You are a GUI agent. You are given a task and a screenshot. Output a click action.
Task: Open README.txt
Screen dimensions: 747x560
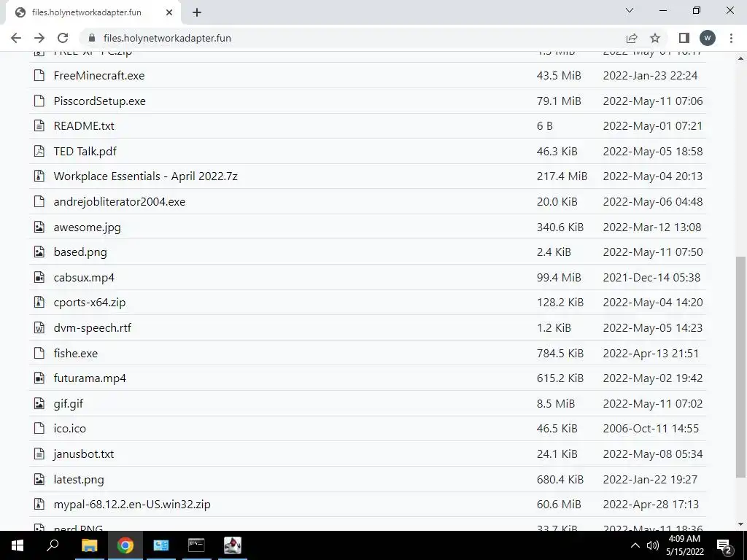pos(84,125)
